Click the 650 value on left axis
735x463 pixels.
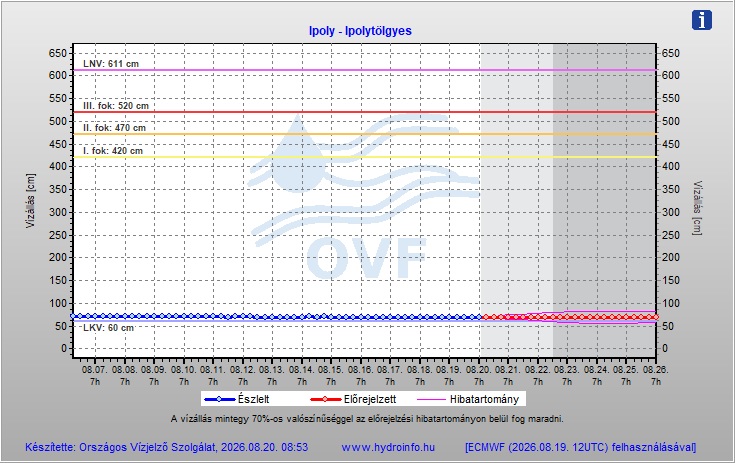pyautogui.click(x=58, y=53)
